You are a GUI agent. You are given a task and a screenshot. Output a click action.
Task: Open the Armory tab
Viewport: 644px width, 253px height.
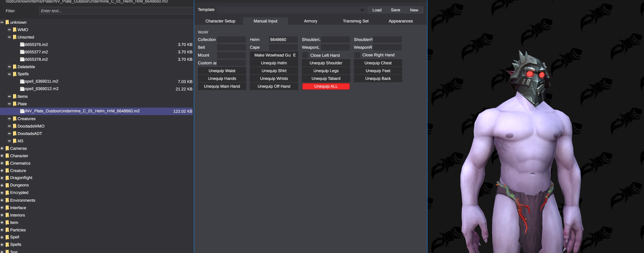311,21
